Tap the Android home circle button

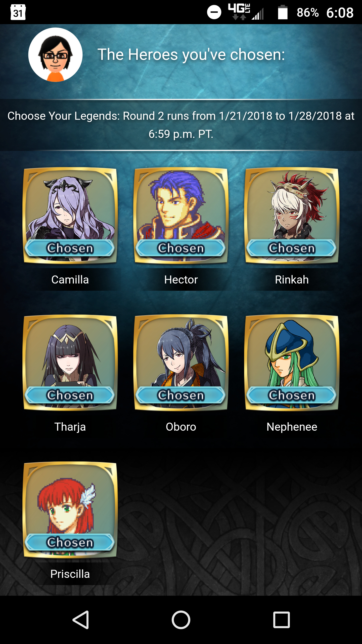coord(181,620)
